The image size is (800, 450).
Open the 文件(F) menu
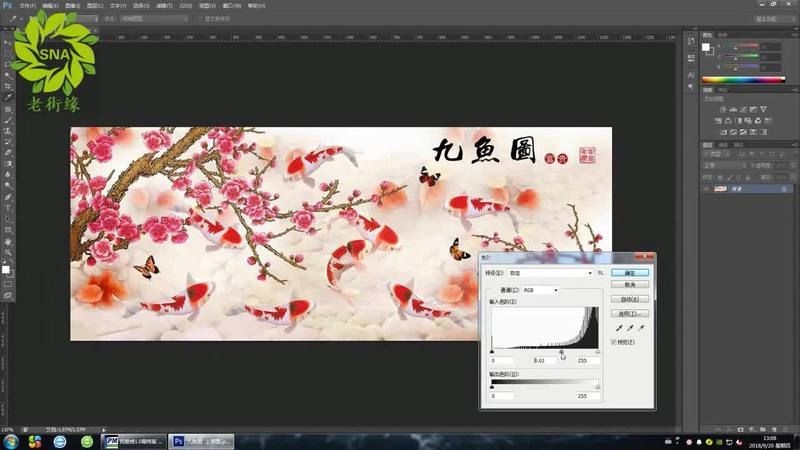[x=28, y=6]
